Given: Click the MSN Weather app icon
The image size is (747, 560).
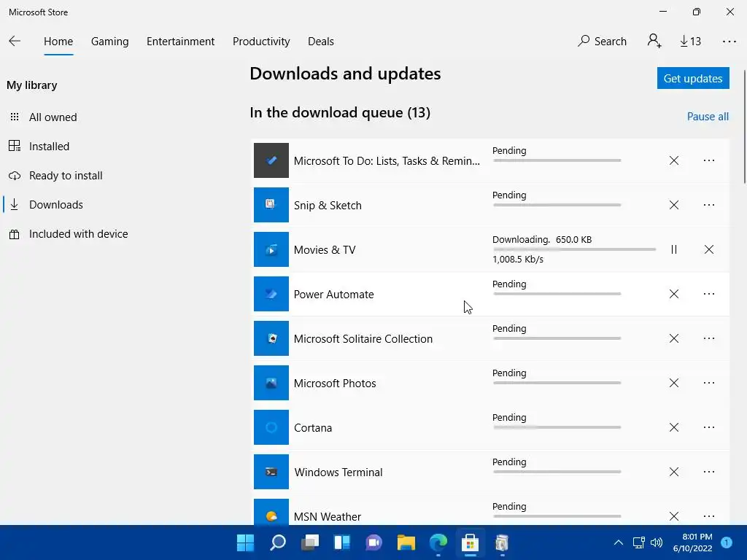Looking at the screenshot, I should coord(271,513).
